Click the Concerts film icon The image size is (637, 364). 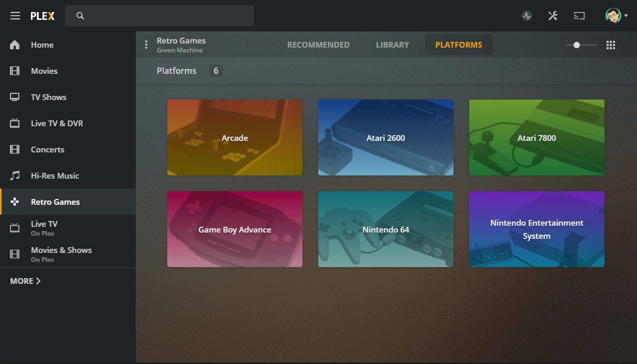(15, 149)
